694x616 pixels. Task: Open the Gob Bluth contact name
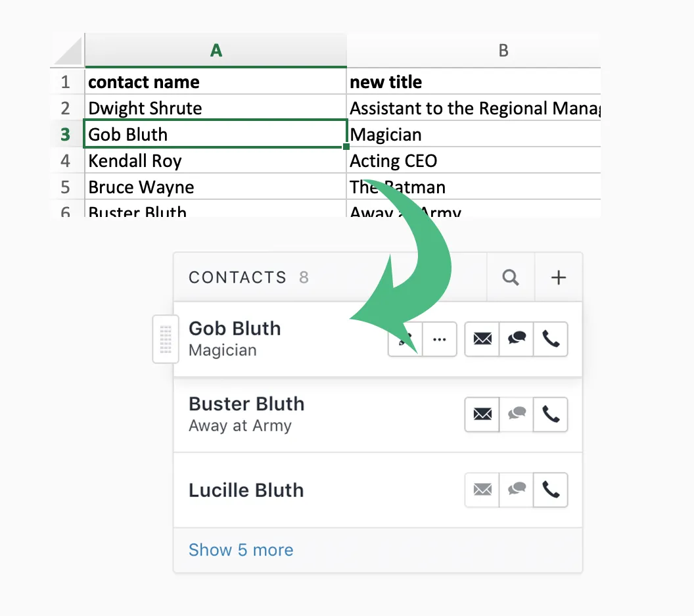tap(235, 329)
